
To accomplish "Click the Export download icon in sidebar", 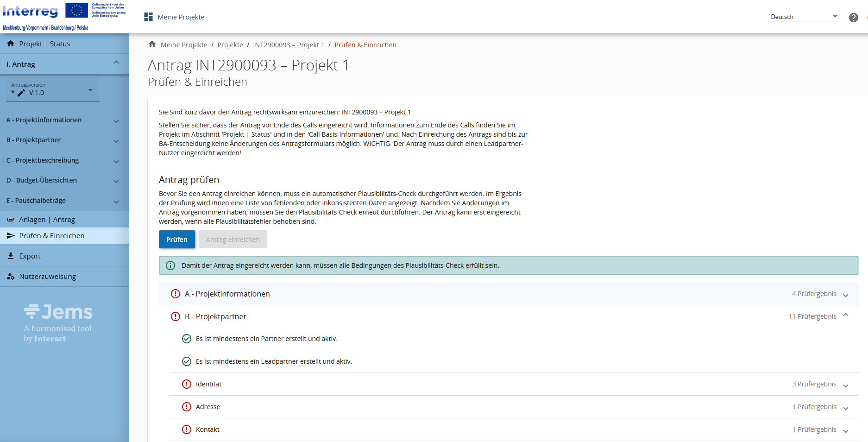I will click(11, 256).
